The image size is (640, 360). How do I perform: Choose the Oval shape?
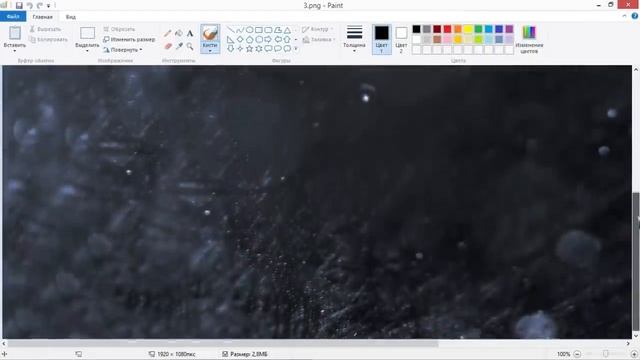click(249, 30)
